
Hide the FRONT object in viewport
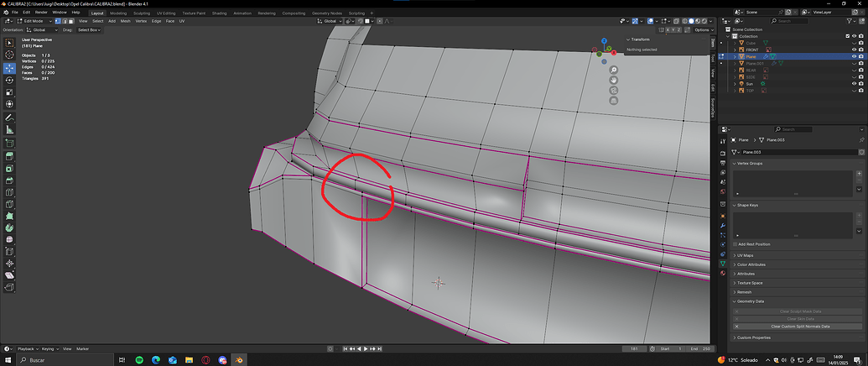(x=854, y=50)
